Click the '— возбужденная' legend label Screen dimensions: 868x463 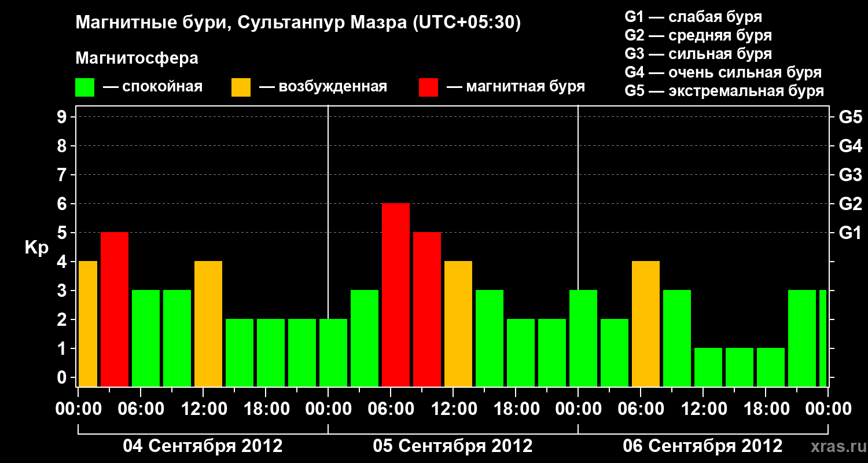[323, 87]
